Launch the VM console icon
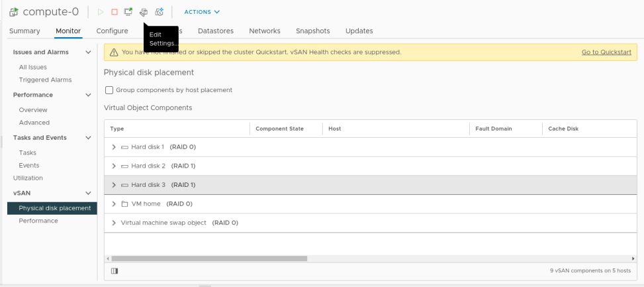This screenshot has width=644, height=287. click(128, 12)
